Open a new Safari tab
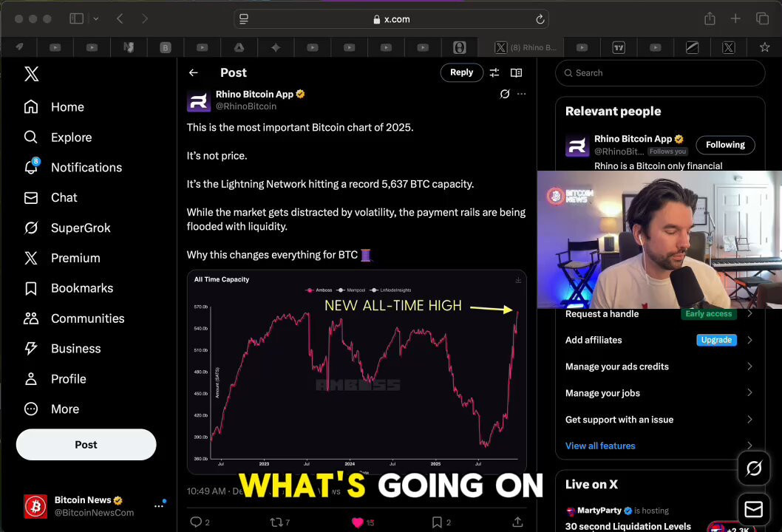The height and width of the screenshot is (532, 782). (x=735, y=18)
